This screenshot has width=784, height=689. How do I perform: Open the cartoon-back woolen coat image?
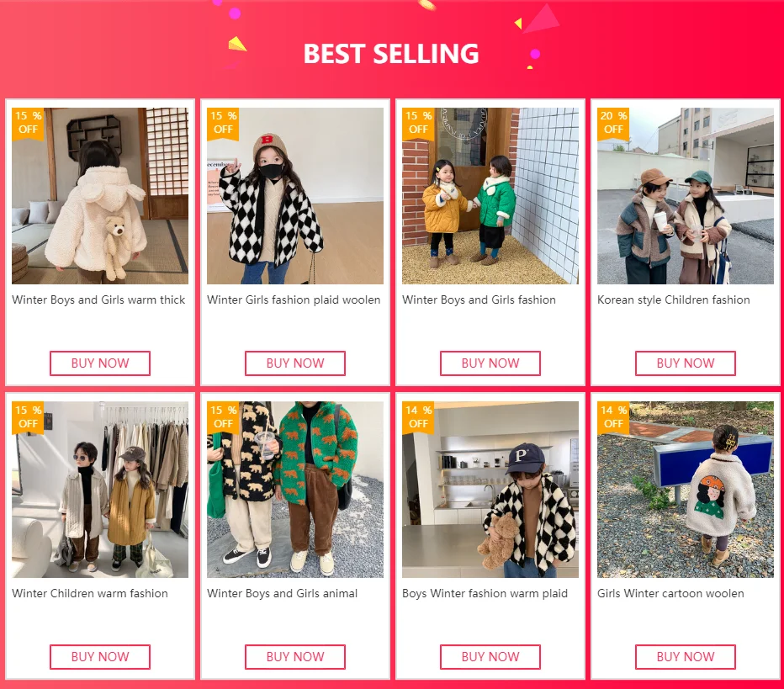[x=686, y=490]
